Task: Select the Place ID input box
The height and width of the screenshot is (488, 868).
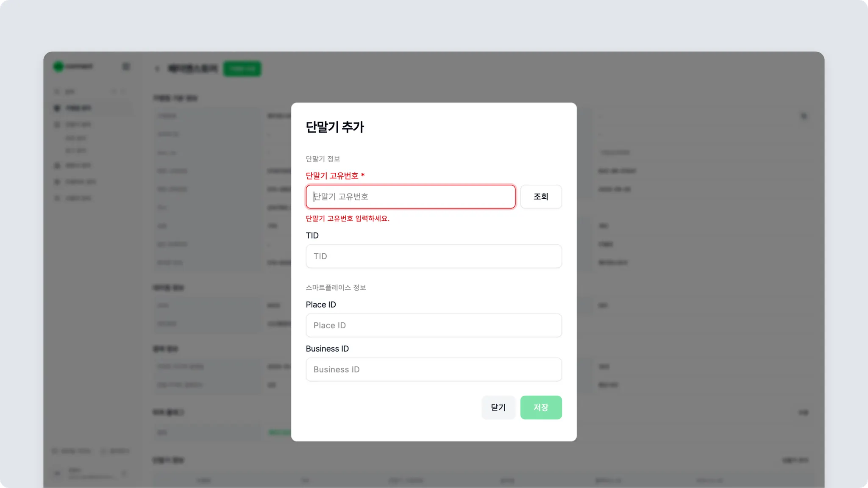Action: (x=434, y=325)
